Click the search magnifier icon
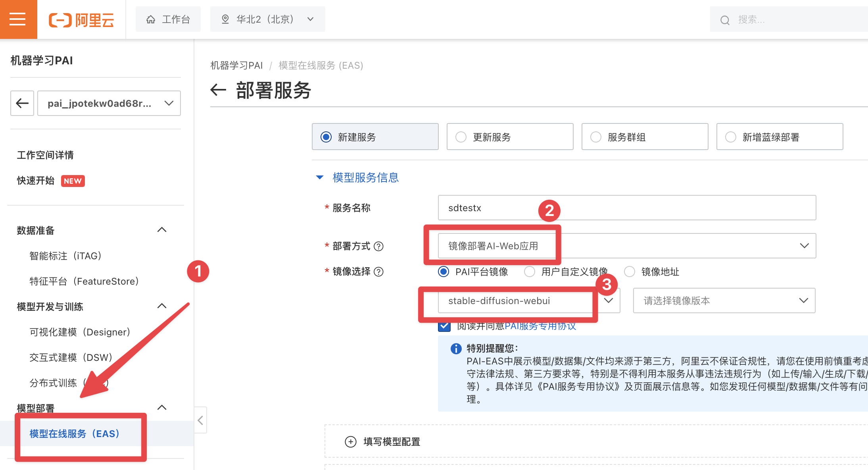The height and width of the screenshot is (470, 868). (725, 20)
